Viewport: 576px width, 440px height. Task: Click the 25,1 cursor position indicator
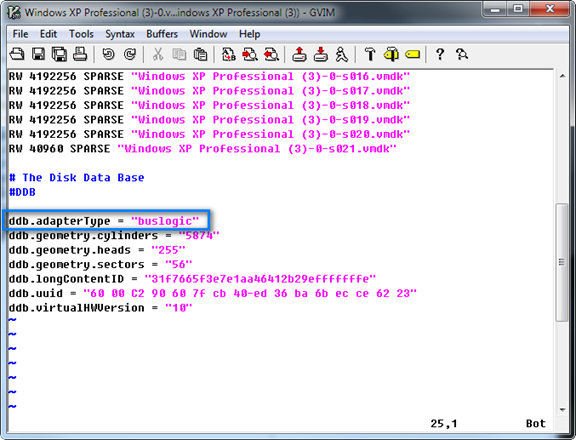[444, 423]
